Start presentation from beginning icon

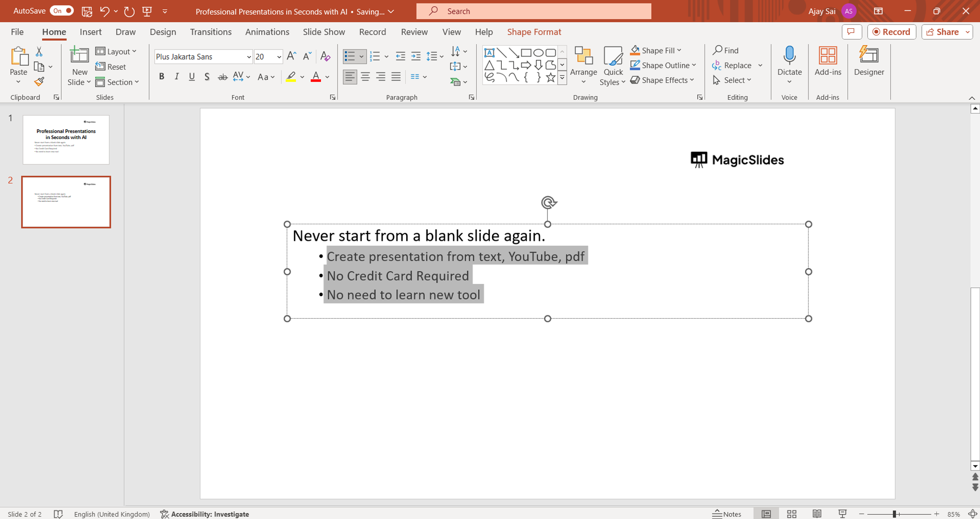147,11
